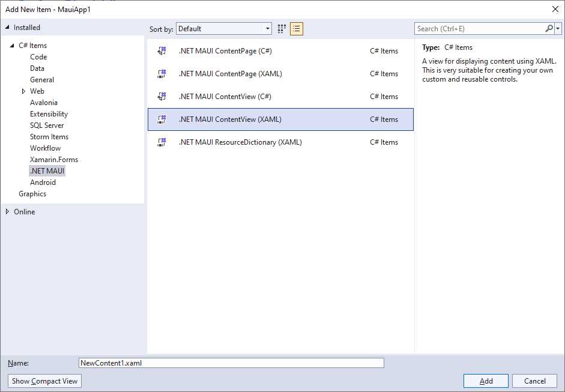Expand the Web tree node

[x=25, y=91]
